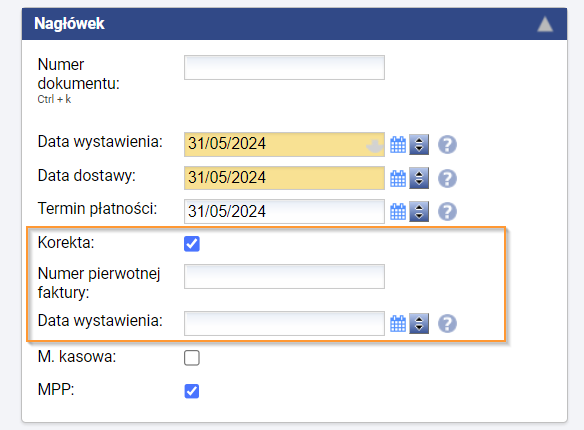Screen dimensions: 584x430
Task: Focus the Numer pierwotnej faktury field
Action: tap(284, 276)
